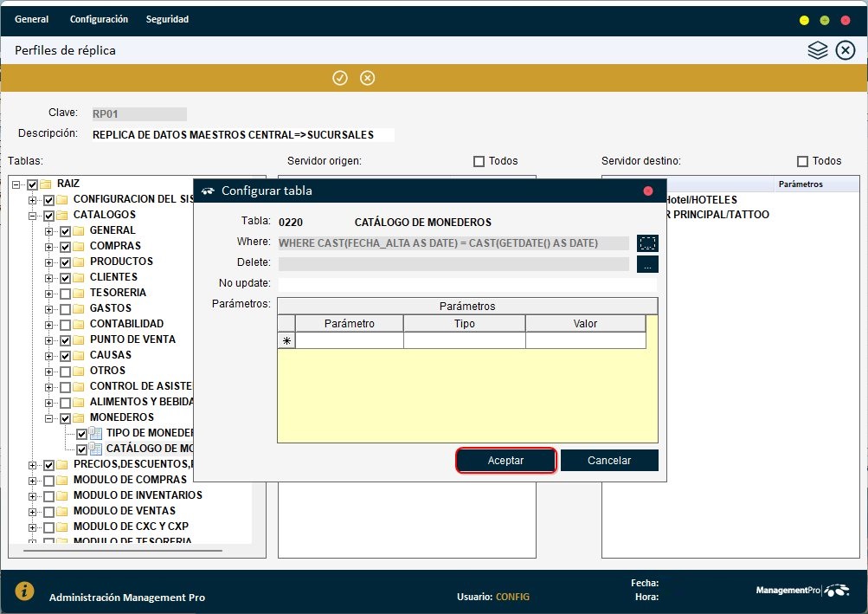Click the ellipsis selector next to the Where field
The height and width of the screenshot is (614, 868).
pyautogui.click(x=648, y=243)
